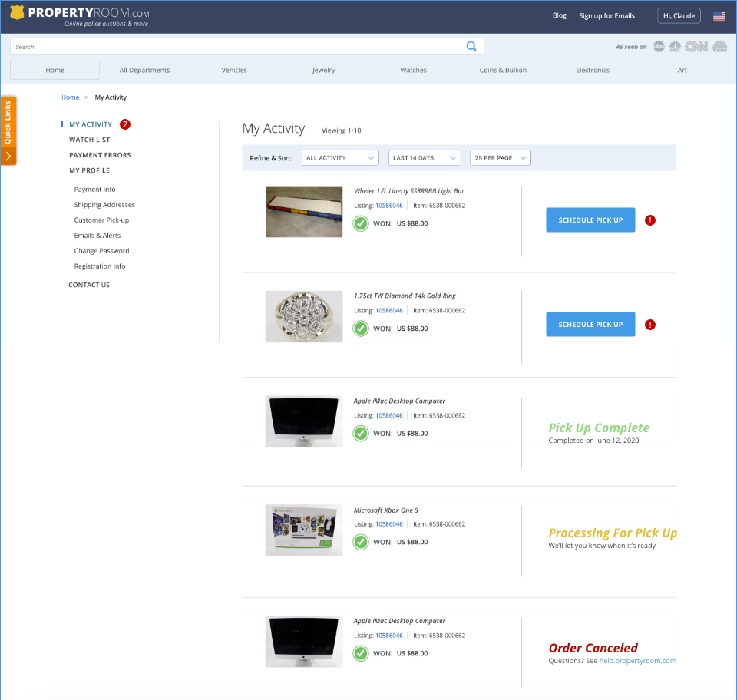Open Payment Errors in sidebar
Image resolution: width=737 pixels, height=700 pixels.
pyautogui.click(x=100, y=155)
